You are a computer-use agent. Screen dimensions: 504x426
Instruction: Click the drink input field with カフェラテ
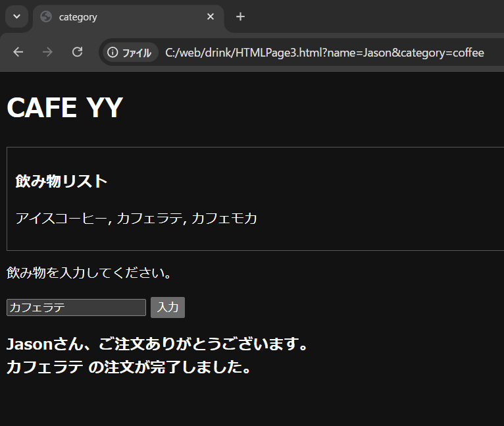pyautogui.click(x=76, y=307)
